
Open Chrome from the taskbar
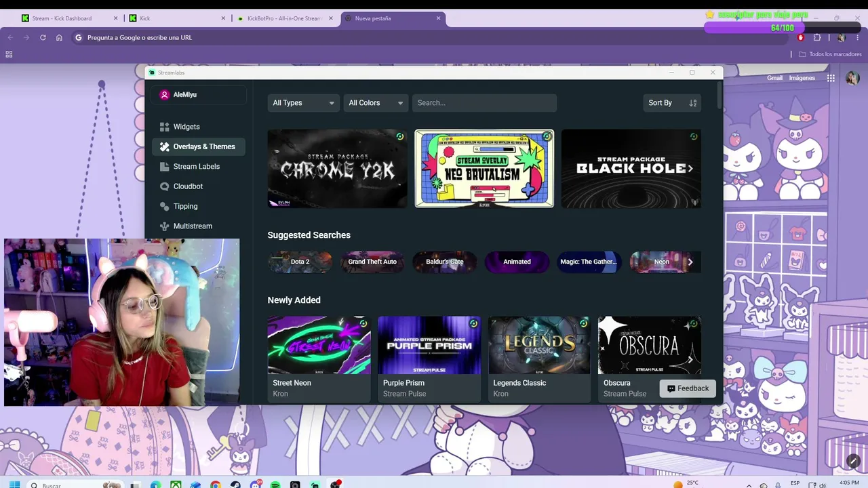tap(216, 485)
